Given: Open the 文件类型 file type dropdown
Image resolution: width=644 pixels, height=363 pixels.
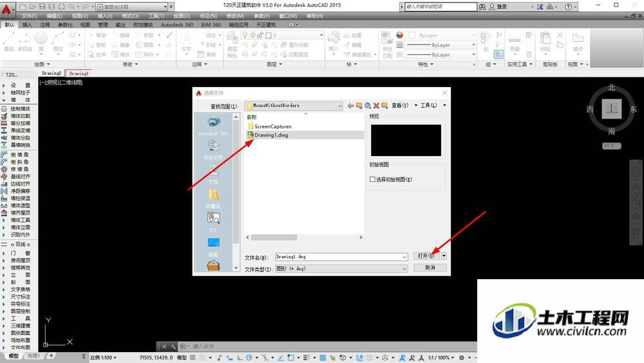Looking at the screenshot, I should (x=341, y=268).
